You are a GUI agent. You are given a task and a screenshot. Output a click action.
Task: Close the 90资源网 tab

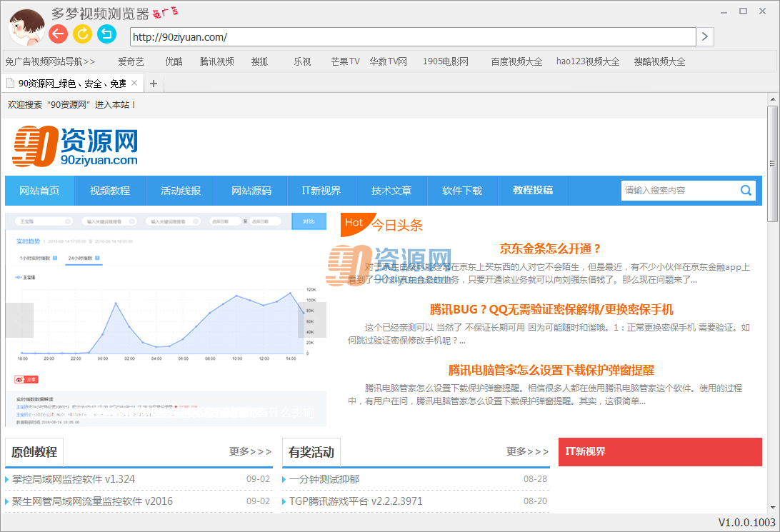pyautogui.click(x=134, y=83)
